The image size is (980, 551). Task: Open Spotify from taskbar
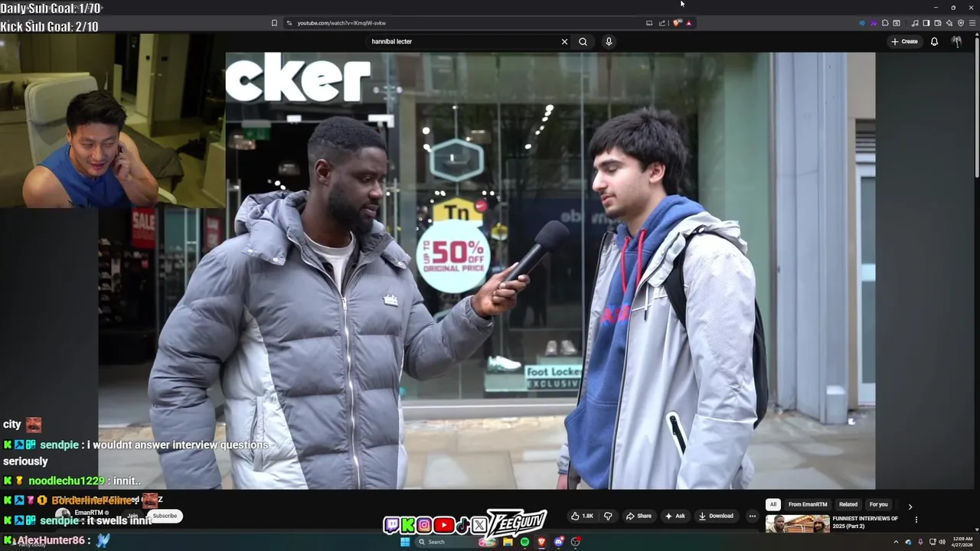pyautogui.click(x=524, y=542)
